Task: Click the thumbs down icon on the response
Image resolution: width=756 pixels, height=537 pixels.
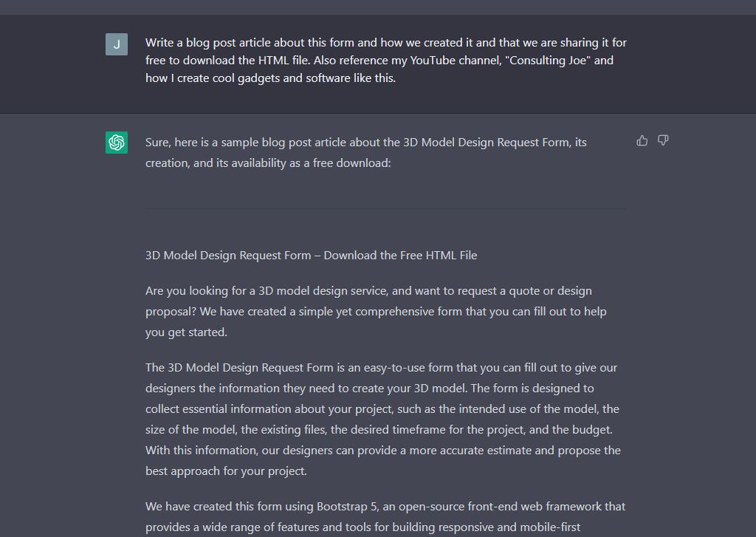Action: click(663, 140)
